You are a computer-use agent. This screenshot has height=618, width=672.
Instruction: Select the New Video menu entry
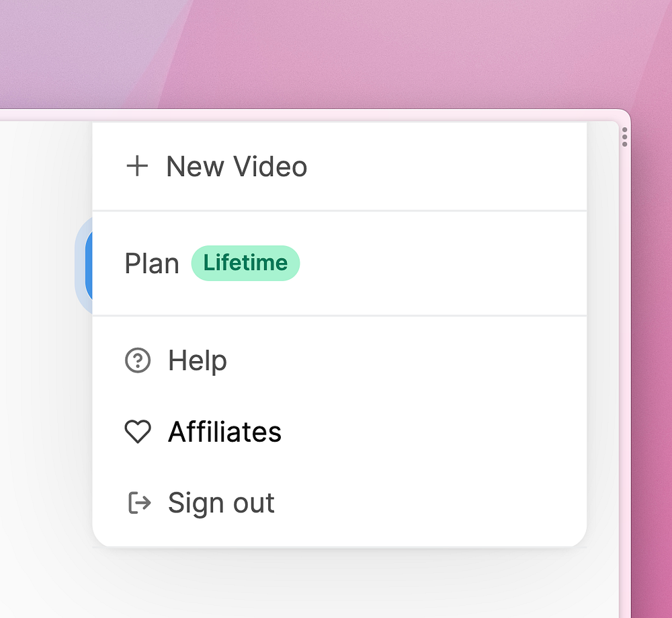point(339,166)
